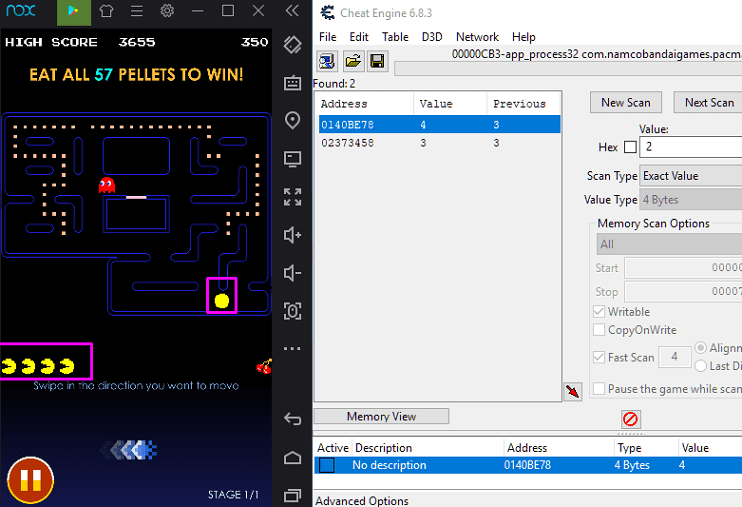
Task: Open the Scan Type dropdown
Action: click(690, 176)
